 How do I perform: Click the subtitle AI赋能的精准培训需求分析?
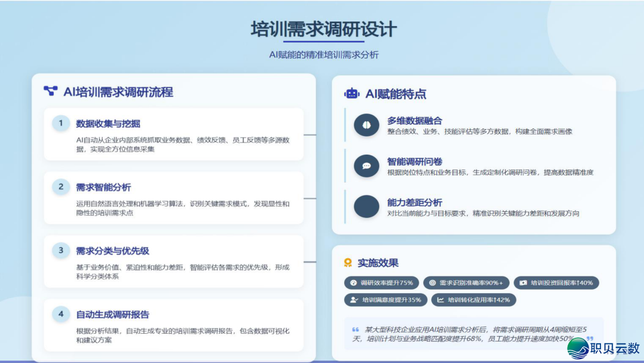click(324, 55)
